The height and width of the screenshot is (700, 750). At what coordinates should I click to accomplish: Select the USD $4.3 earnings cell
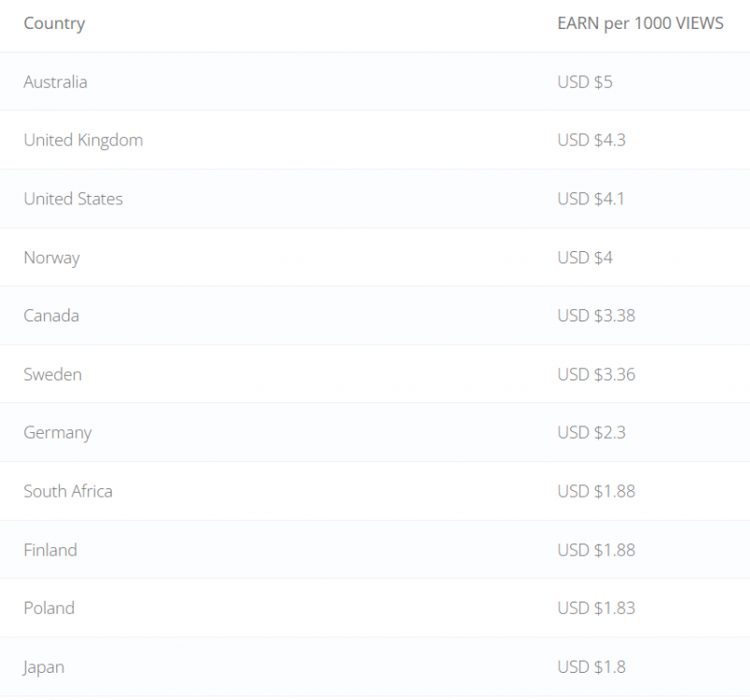point(592,140)
